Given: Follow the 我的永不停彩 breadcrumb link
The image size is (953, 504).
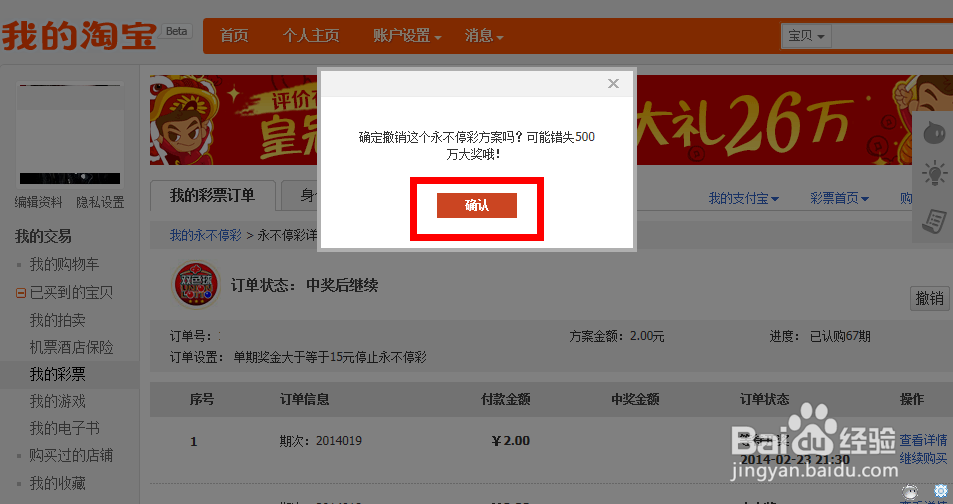Looking at the screenshot, I should click(205, 235).
